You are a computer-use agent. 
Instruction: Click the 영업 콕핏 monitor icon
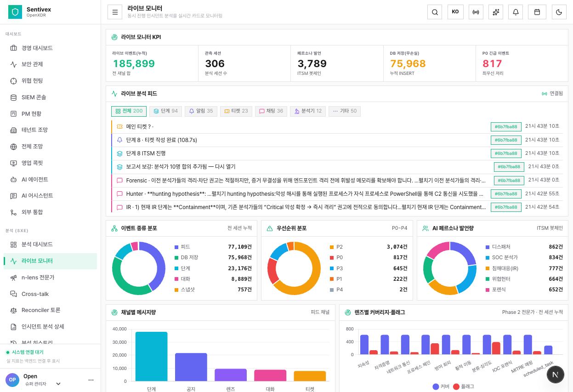13,163
